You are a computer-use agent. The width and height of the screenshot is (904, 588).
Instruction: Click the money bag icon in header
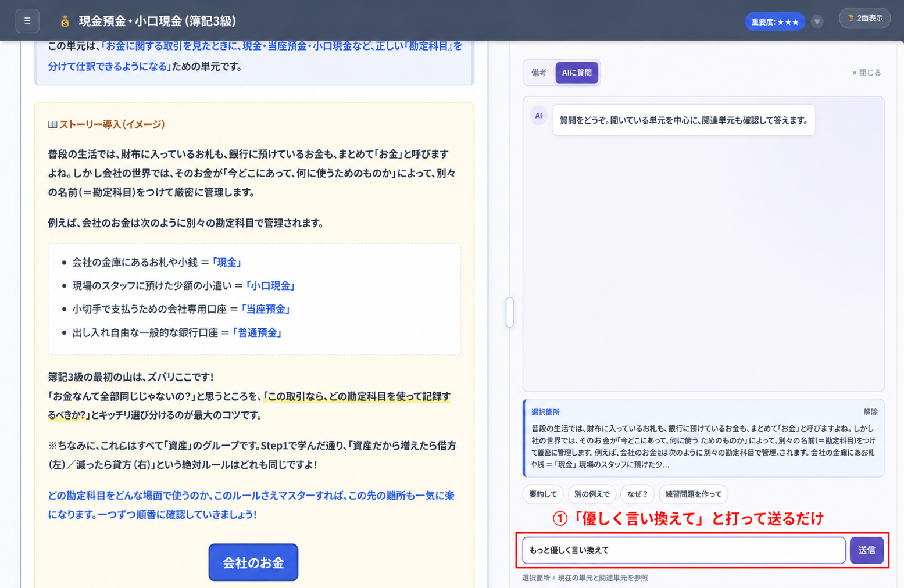point(65,21)
